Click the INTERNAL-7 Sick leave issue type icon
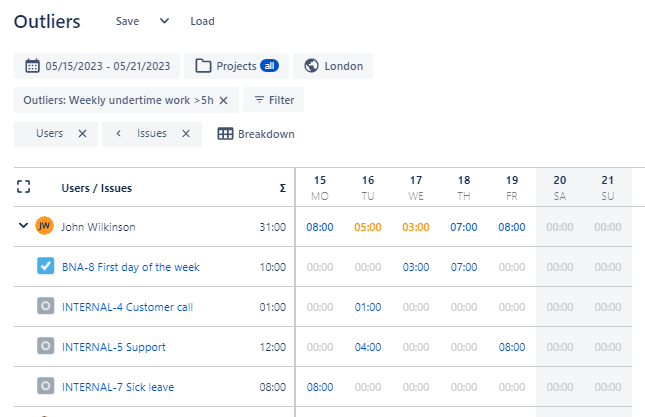 point(45,387)
